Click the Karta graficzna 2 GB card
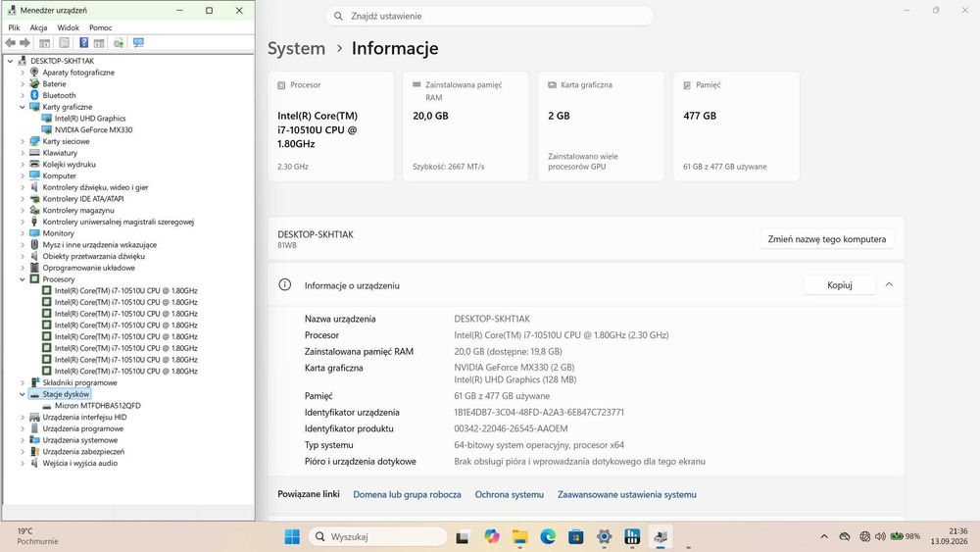Image resolution: width=980 pixels, height=552 pixels. tap(601, 126)
